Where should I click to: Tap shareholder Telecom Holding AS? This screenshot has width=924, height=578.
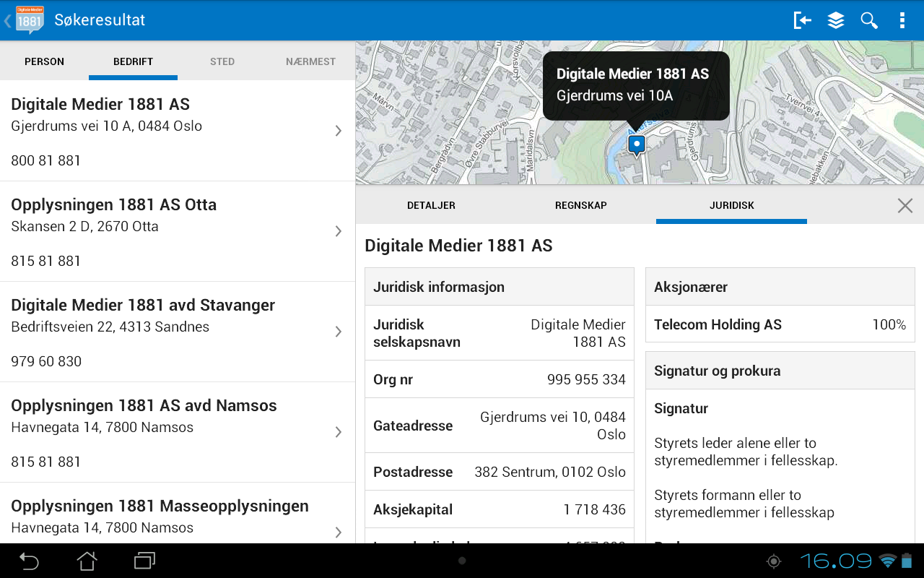[718, 324]
